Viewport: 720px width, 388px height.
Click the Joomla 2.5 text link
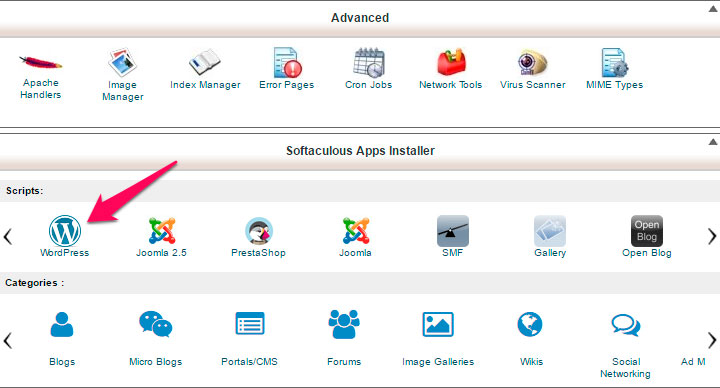click(x=162, y=253)
